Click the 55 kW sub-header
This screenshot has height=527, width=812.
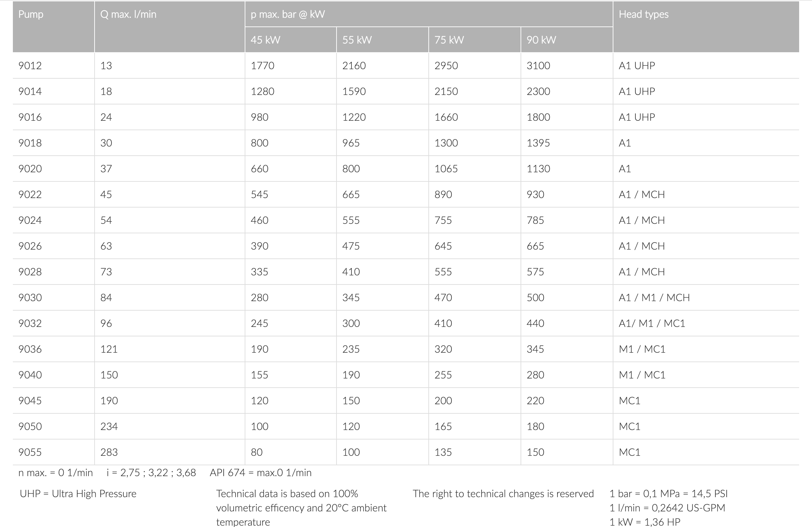click(x=357, y=40)
